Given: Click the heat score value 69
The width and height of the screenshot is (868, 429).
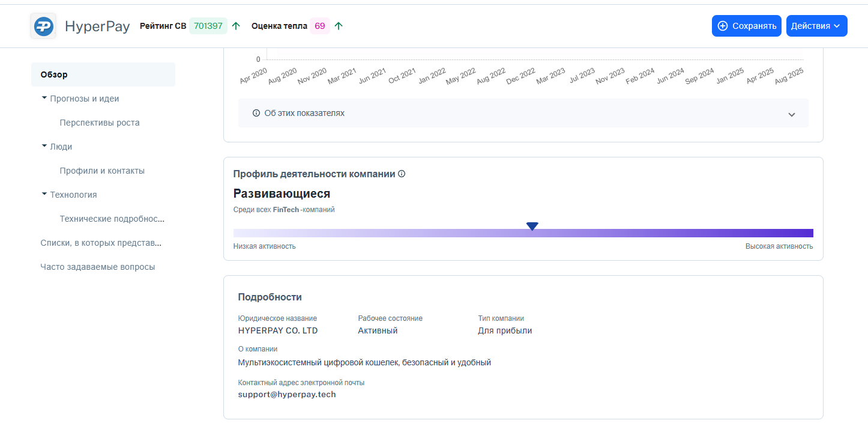Looking at the screenshot, I should coord(320,26).
